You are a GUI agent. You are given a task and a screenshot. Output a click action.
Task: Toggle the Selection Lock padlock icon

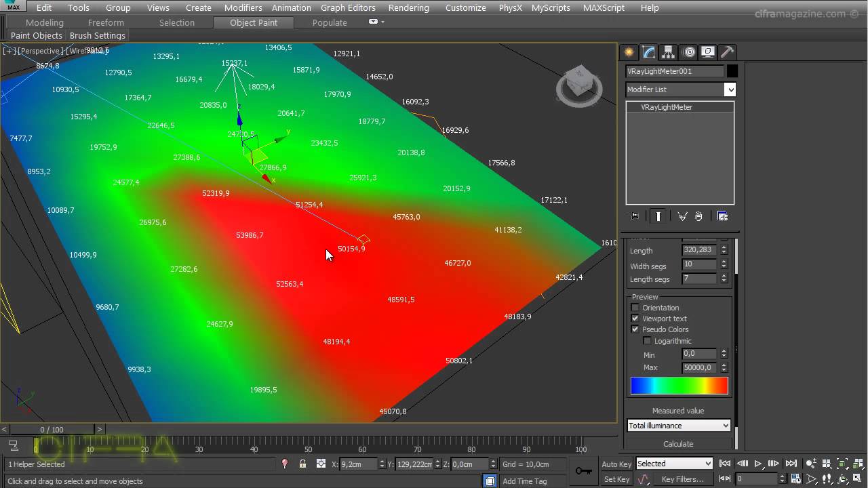[x=302, y=464]
